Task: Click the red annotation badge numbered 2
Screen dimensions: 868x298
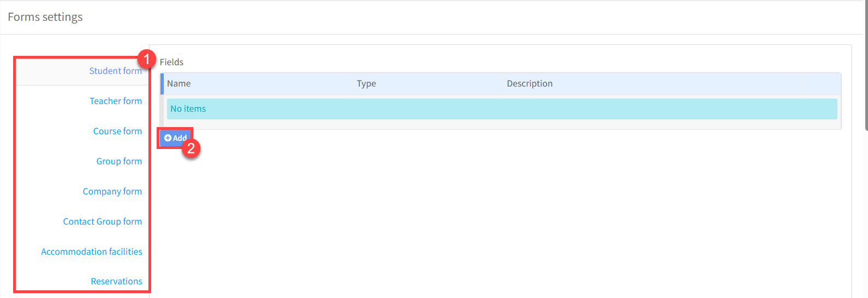Action: (191, 148)
